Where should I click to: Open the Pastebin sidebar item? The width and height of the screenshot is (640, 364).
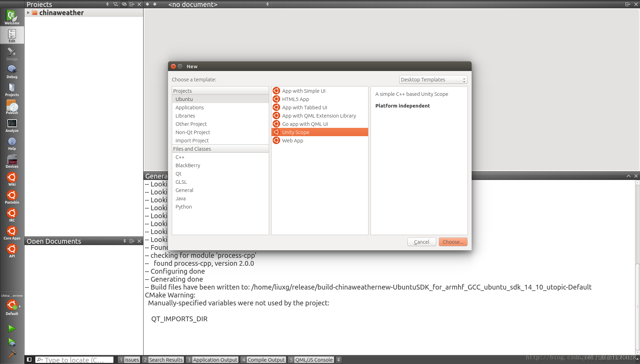(x=12, y=196)
